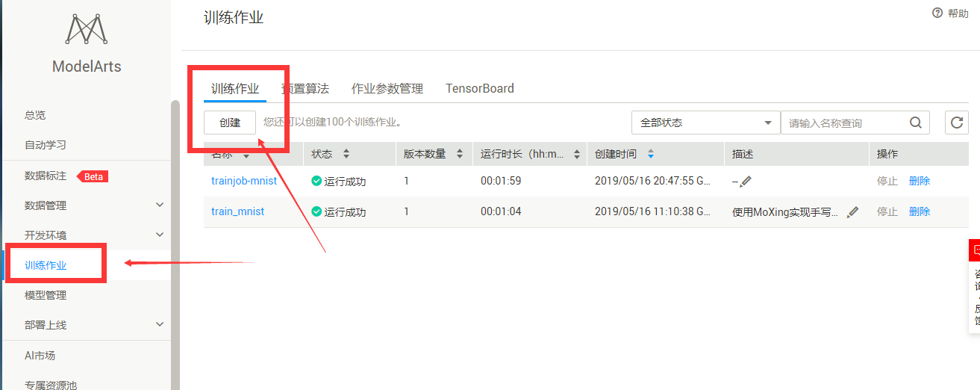
Task: Open the 全部状态 status filter dropdown
Action: tap(705, 123)
